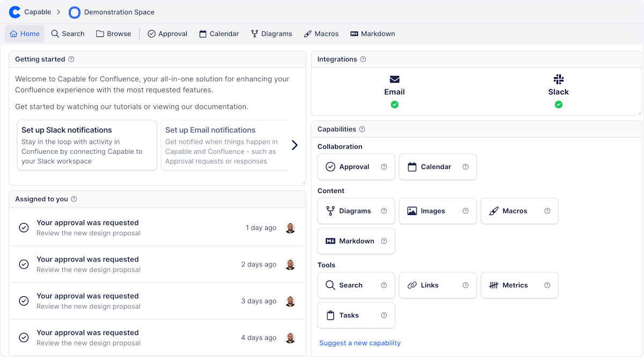Click the Demonstration Space circle icon

click(x=75, y=12)
